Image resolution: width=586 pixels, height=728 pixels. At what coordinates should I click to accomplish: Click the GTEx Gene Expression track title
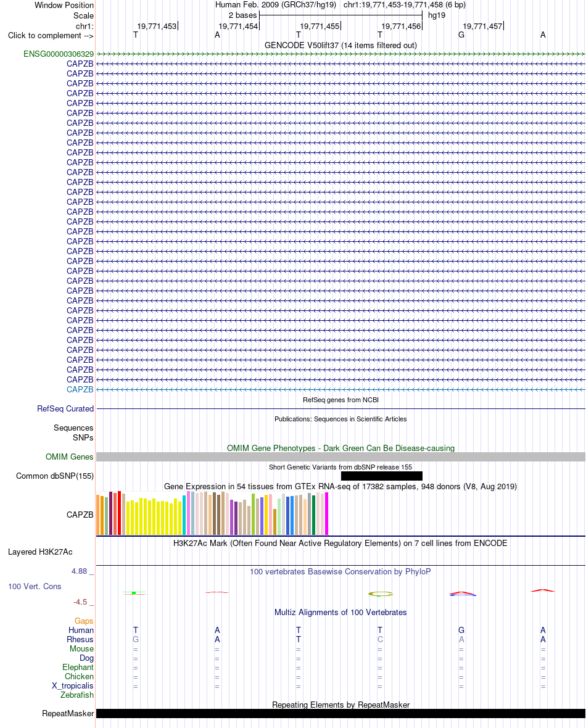click(x=340, y=487)
